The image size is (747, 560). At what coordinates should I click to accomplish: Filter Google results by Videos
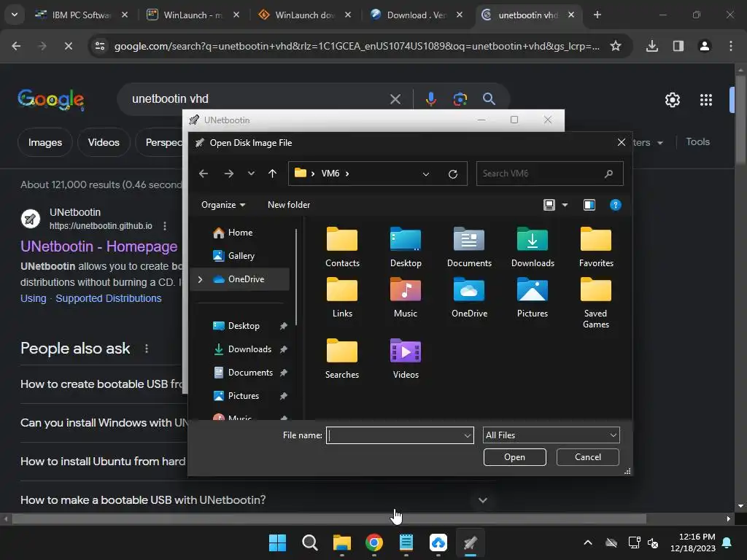click(104, 142)
